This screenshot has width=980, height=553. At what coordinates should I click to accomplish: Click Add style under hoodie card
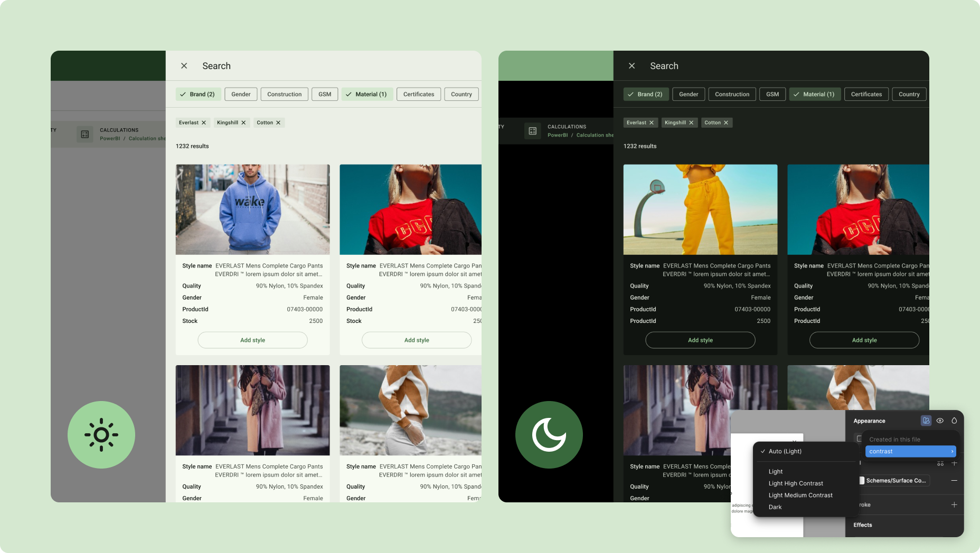click(252, 340)
